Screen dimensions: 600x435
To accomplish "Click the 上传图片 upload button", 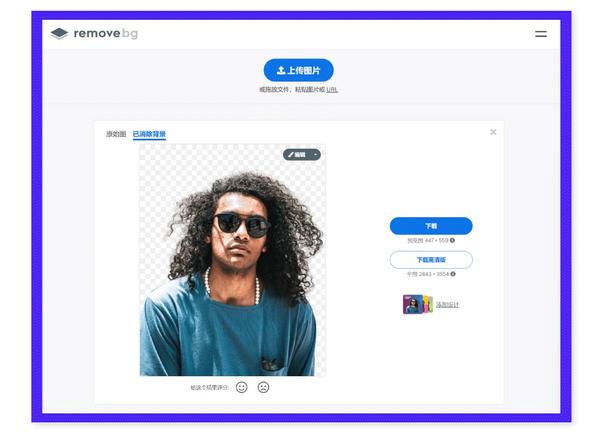I will (298, 70).
